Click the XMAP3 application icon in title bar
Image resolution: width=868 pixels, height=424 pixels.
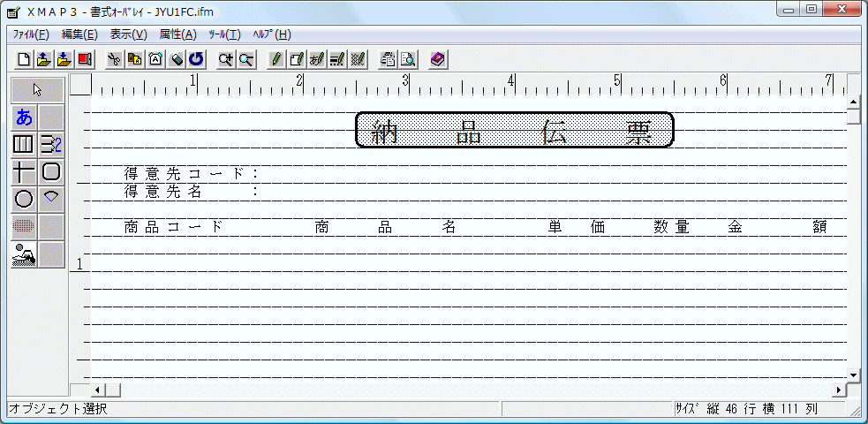coord(14,12)
